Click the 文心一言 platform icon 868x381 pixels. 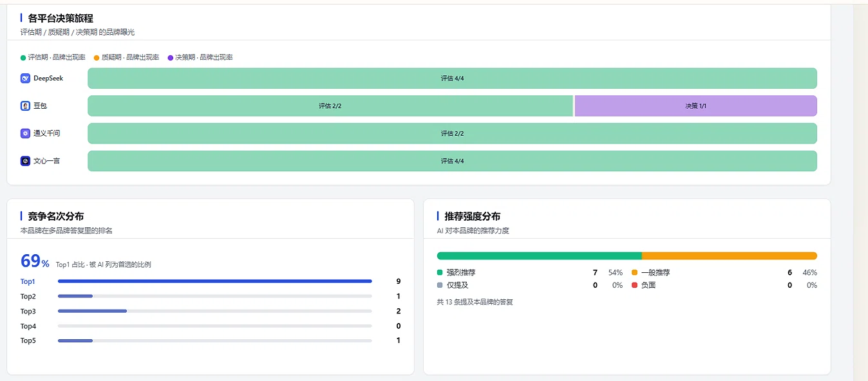pos(25,161)
